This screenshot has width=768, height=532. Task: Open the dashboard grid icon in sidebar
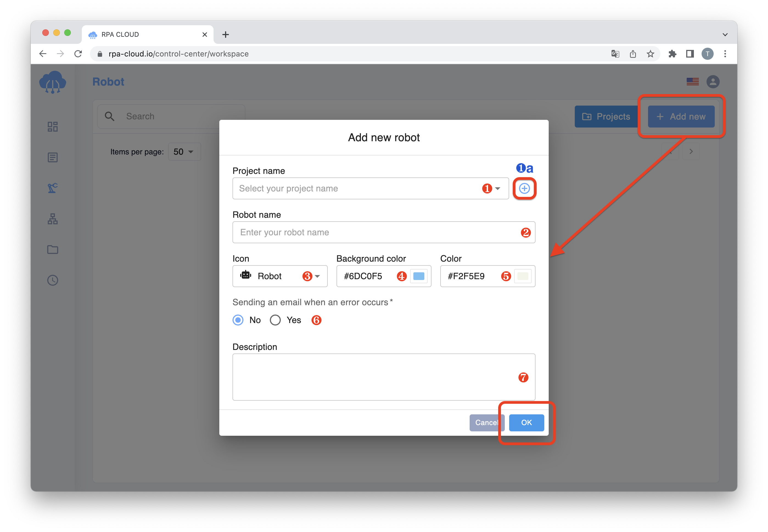(53, 127)
